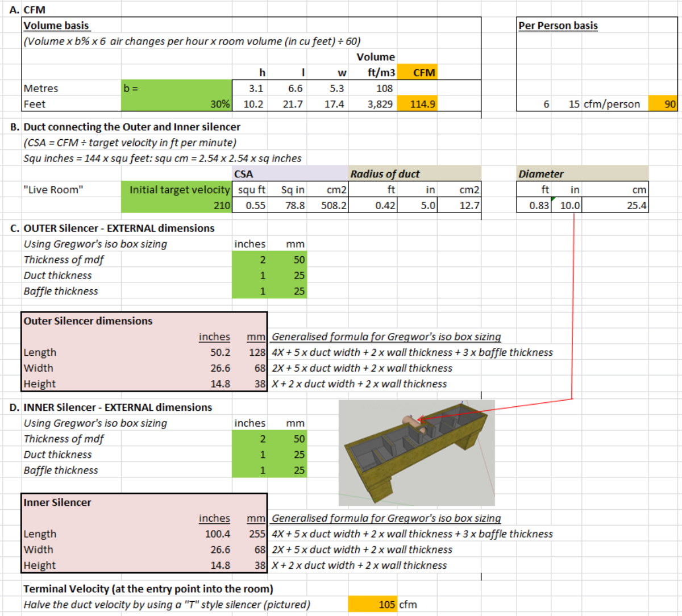Select the diameter 25.4 cm cell
The image size is (682, 616).
point(615,205)
